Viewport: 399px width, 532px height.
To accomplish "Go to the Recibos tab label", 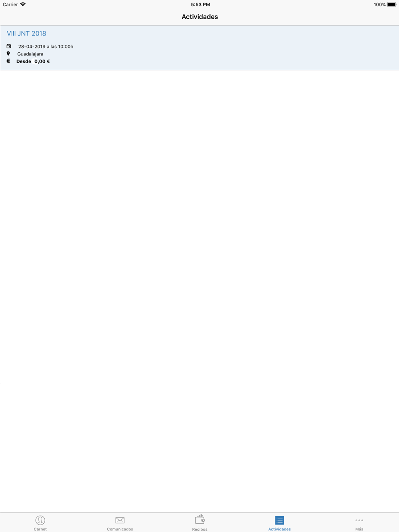I will click(x=200, y=529).
